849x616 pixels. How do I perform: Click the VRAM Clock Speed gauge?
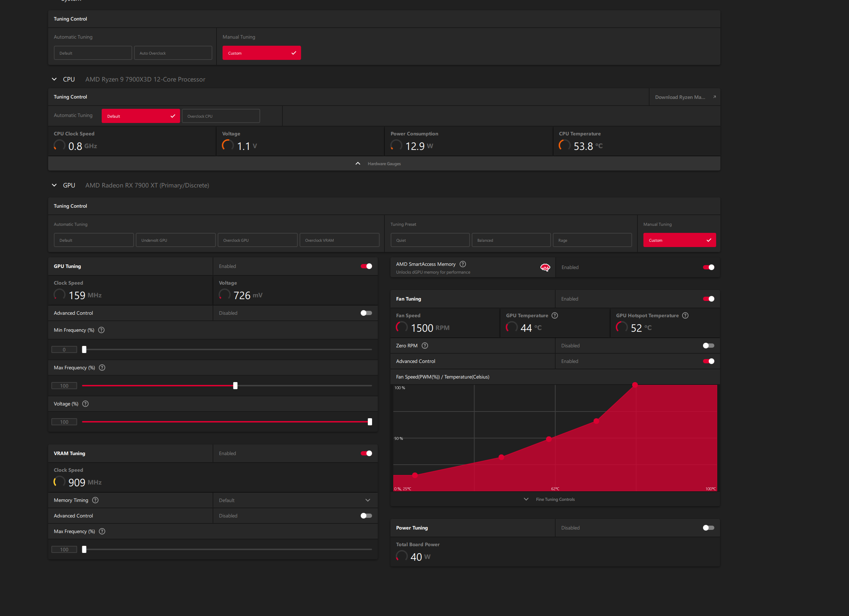pos(59,482)
